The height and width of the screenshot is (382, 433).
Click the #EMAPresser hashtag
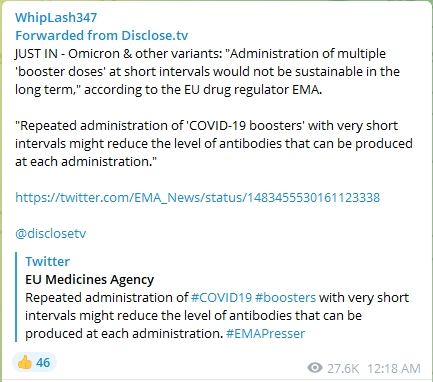tap(265, 333)
